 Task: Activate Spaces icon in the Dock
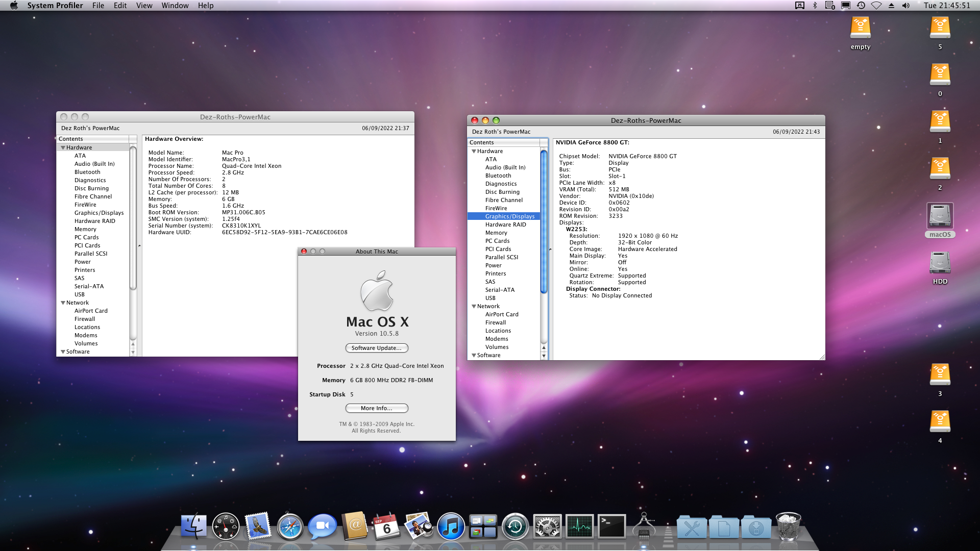pos(483,526)
